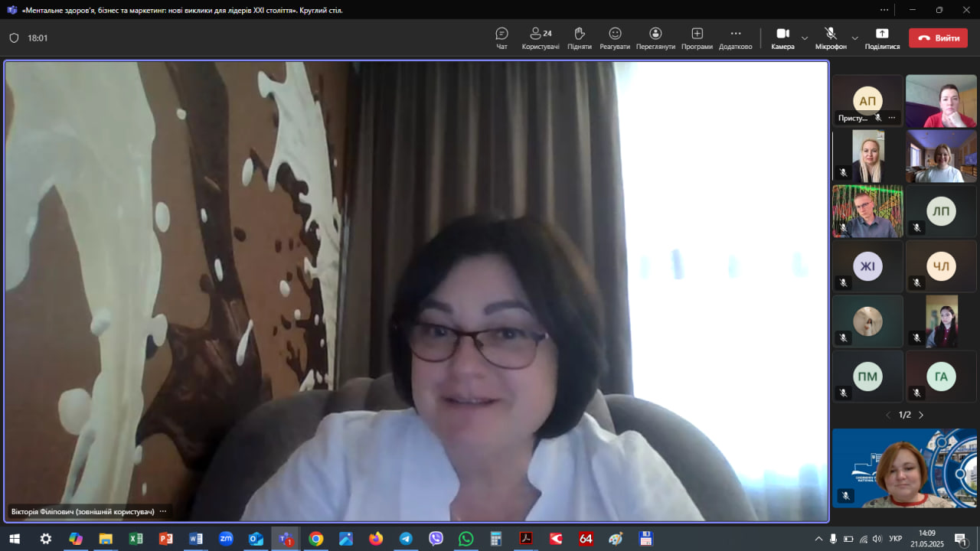
Task: Open more options for Вікторія Філіпович
Action: click(163, 511)
